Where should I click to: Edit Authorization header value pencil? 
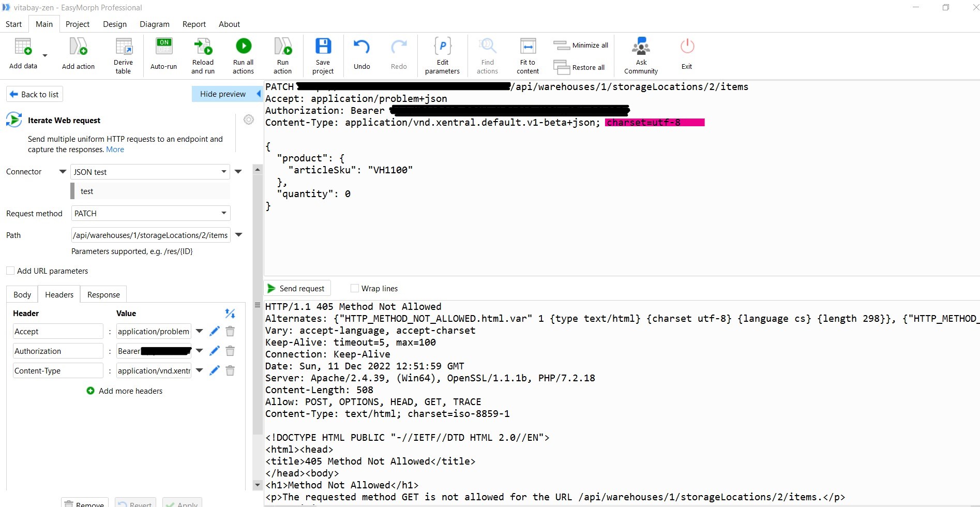click(x=215, y=351)
